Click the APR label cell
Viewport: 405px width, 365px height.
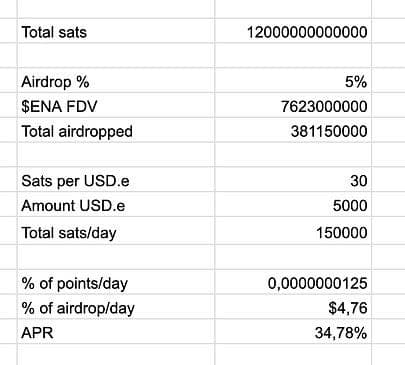[x=116, y=332]
